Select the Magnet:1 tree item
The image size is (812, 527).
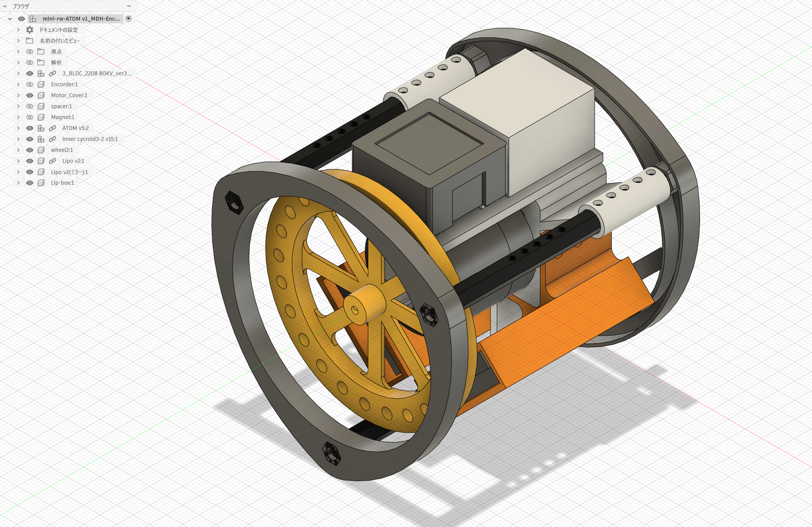pos(63,117)
